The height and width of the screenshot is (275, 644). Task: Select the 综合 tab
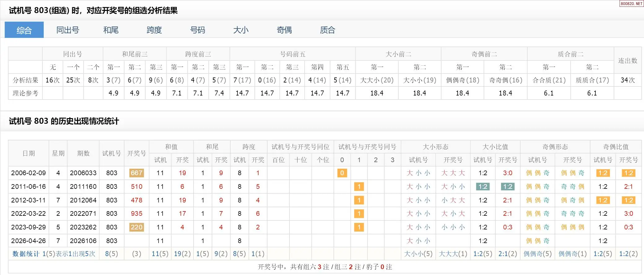point(24,30)
